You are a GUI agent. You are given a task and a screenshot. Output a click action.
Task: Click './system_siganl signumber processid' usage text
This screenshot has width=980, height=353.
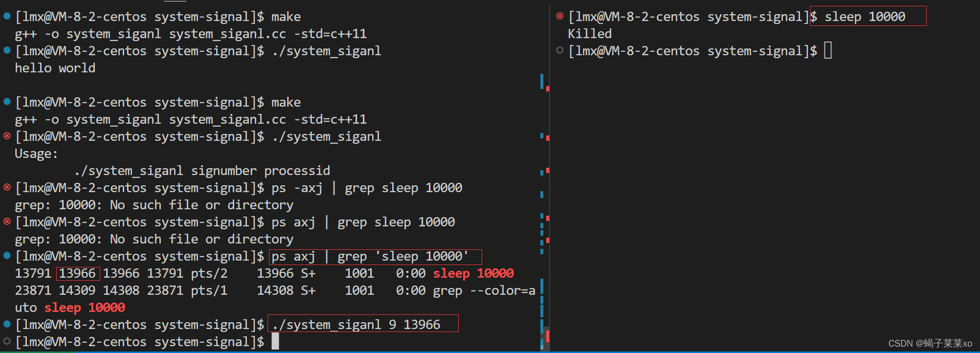[202, 171]
